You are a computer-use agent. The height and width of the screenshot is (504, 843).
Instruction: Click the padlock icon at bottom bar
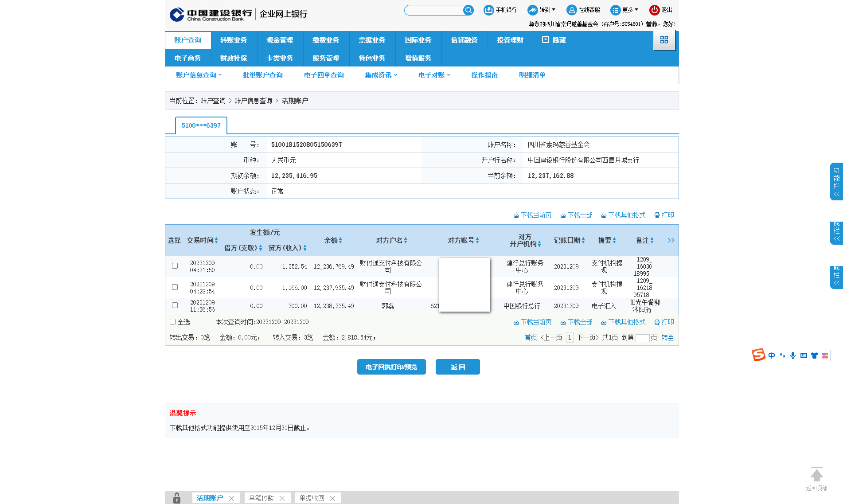coord(177,498)
